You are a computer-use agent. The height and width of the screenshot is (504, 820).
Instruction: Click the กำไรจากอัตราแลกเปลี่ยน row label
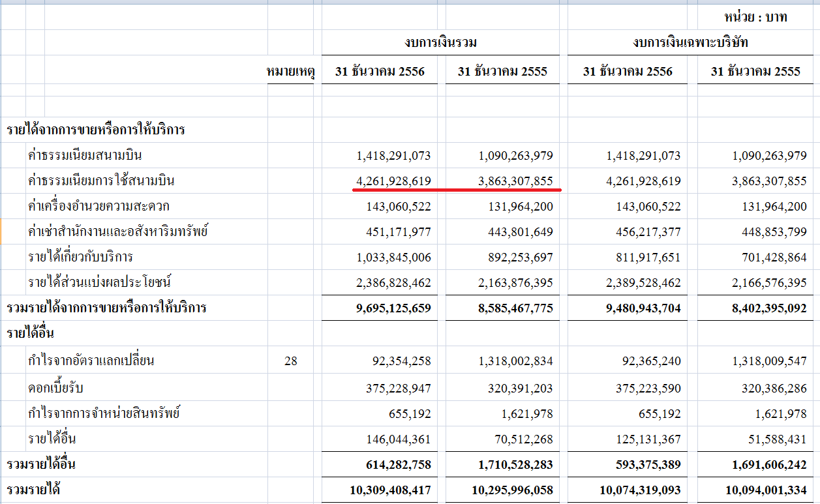point(91,360)
